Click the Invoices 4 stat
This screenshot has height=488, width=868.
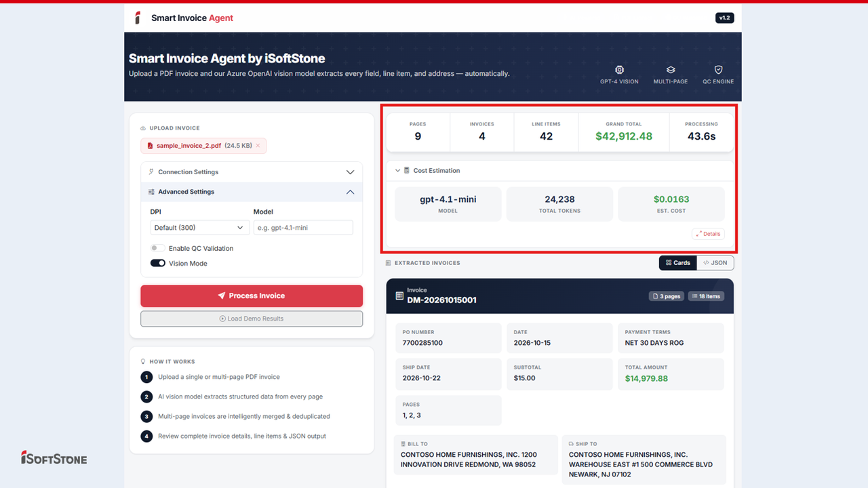(x=482, y=132)
